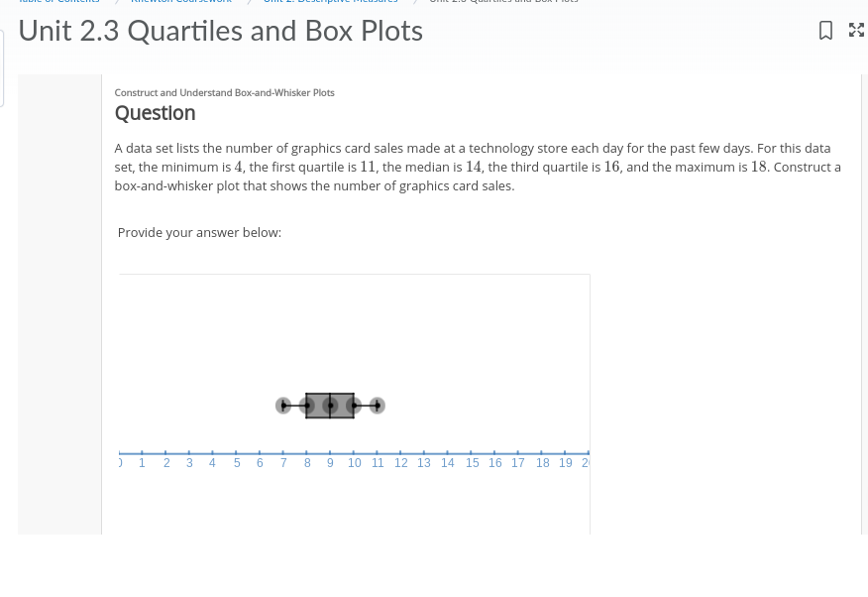Select the median line inside the box
The image size is (868, 597).
click(331, 406)
